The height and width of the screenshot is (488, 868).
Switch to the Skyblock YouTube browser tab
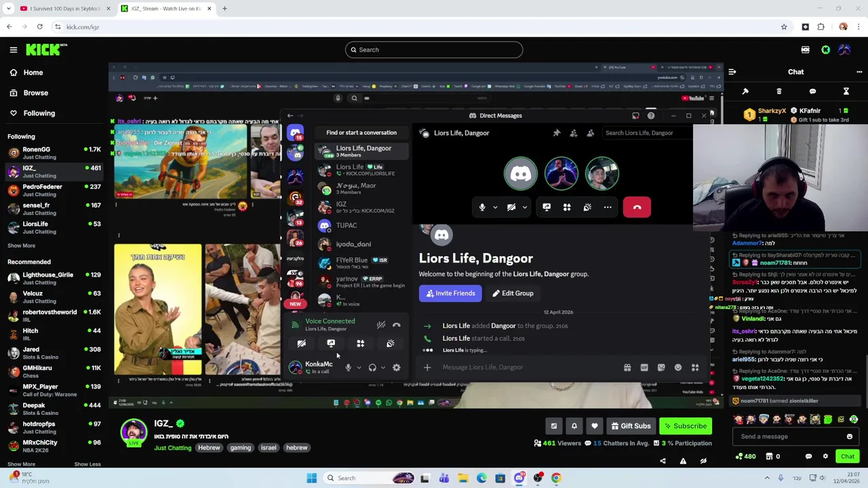point(64,9)
